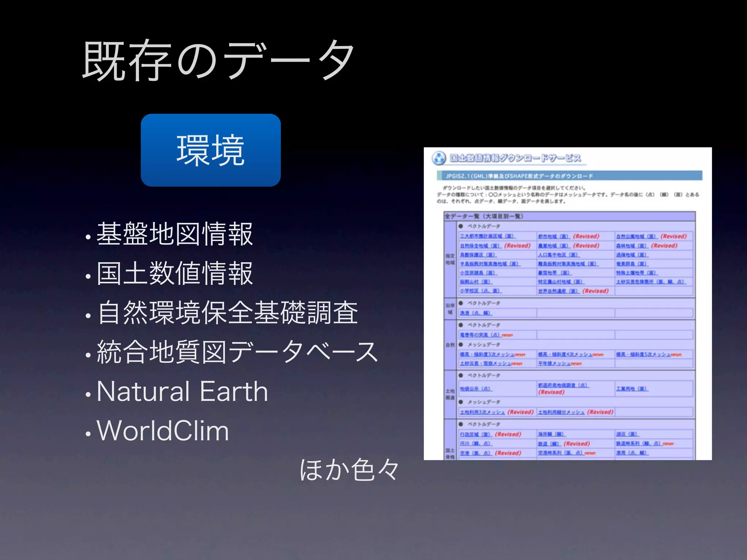This screenshot has height=560, width=747.
Task: Click the 国土数値情報ダウンロードサービス logo icon
Action: coord(439,158)
